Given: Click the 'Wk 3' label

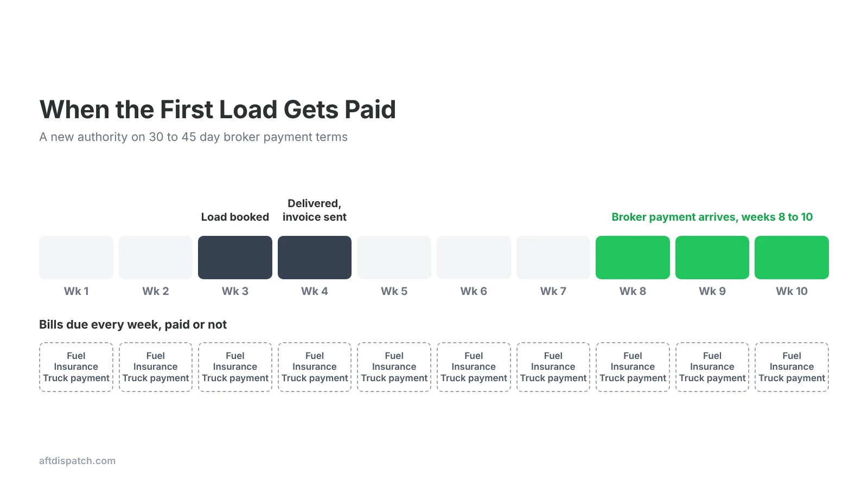Looking at the screenshot, I should (235, 291).
